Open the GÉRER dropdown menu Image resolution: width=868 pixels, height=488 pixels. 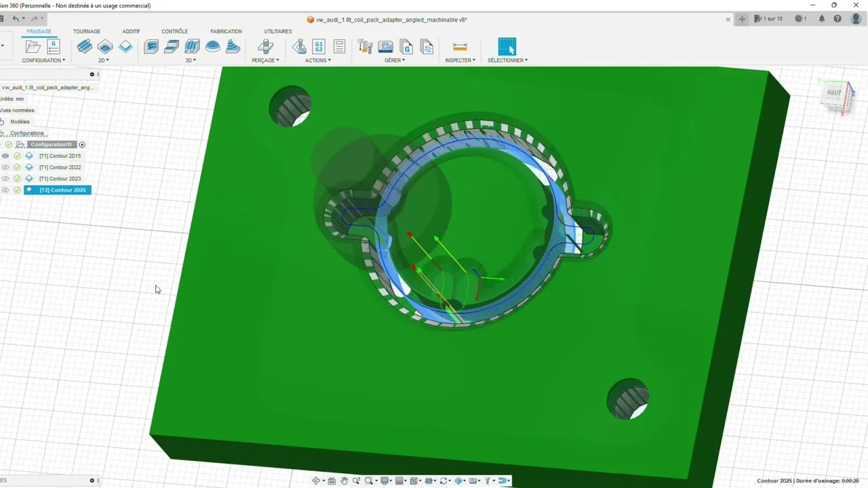[x=395, y=60]
